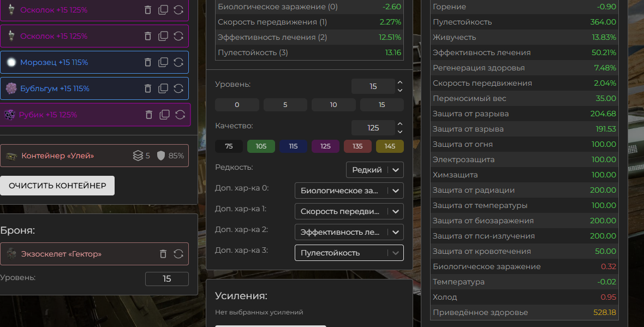Image resolution: width=644 pixels, height=327 pixels.
Task: Click the container slots layers icon
Action: coord(138,156)
